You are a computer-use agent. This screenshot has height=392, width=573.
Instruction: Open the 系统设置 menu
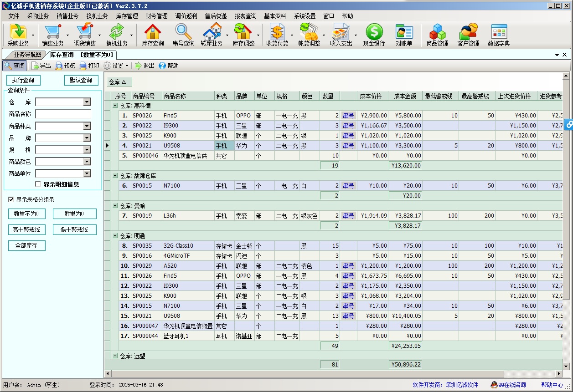click(305, 16)
